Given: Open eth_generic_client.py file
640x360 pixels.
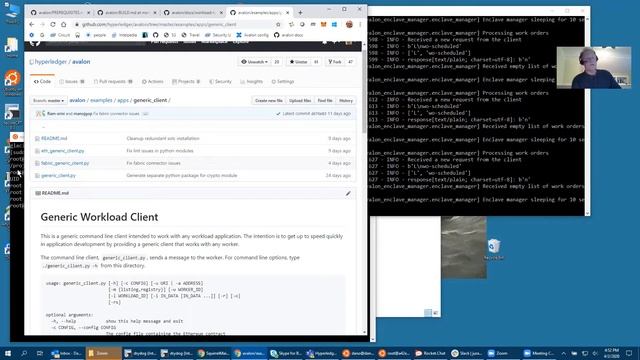Looking at the screenshot, I should coord(62,151).
